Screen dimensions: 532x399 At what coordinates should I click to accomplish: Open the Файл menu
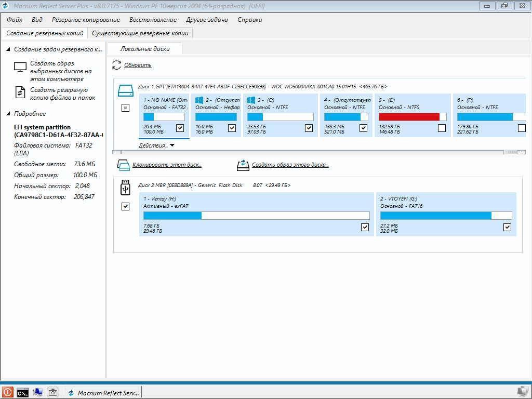coord(15,20)
